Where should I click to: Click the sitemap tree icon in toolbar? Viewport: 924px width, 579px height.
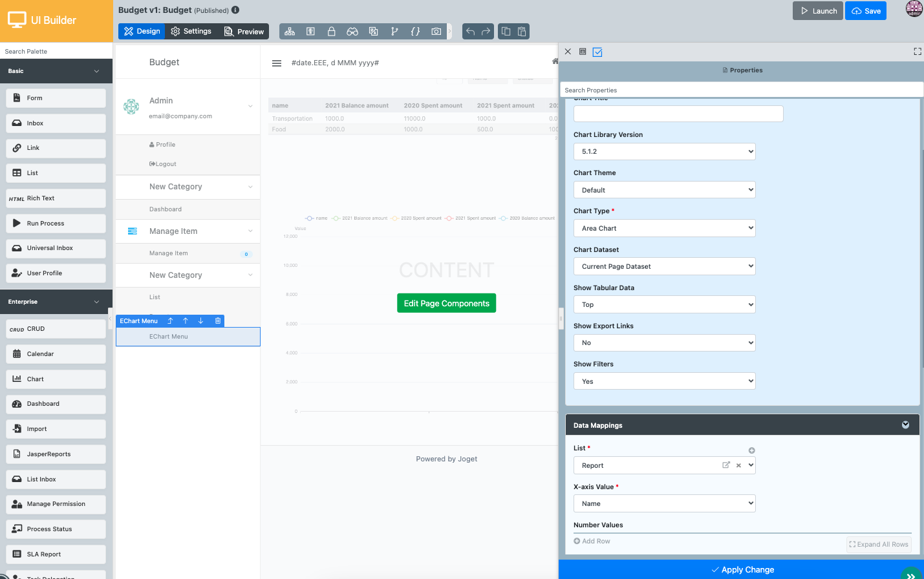[290, 31]
